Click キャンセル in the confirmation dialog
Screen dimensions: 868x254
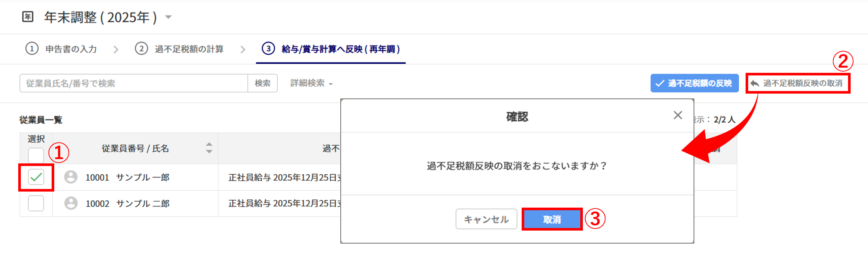(486, 219)
